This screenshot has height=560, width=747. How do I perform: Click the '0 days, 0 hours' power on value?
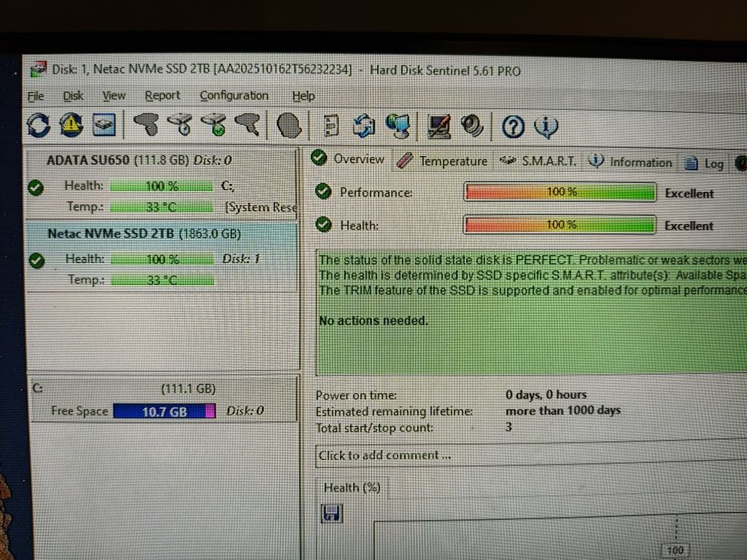pyautogui.click(x=546, y=394)
